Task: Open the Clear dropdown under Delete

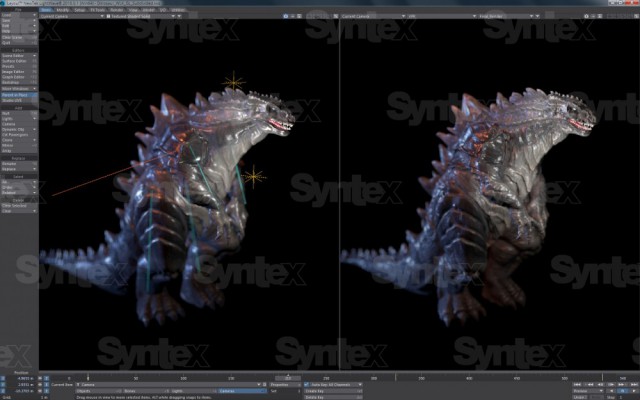Action: coord(19,211)
